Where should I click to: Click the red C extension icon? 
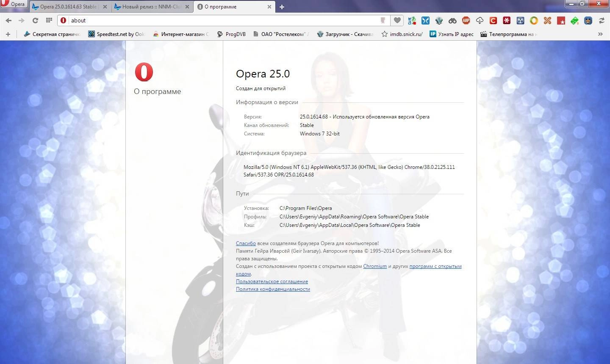[x=493, y=20]
